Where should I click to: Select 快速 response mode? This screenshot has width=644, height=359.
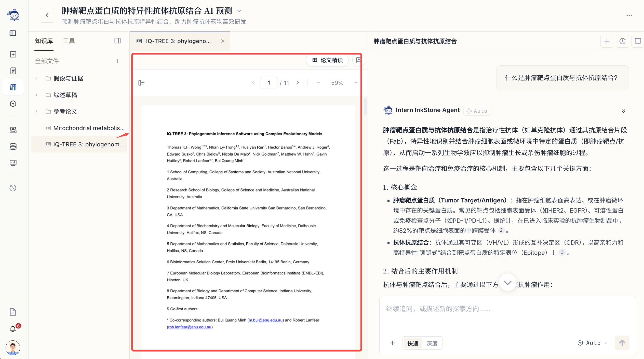click(x=413, y=343)
